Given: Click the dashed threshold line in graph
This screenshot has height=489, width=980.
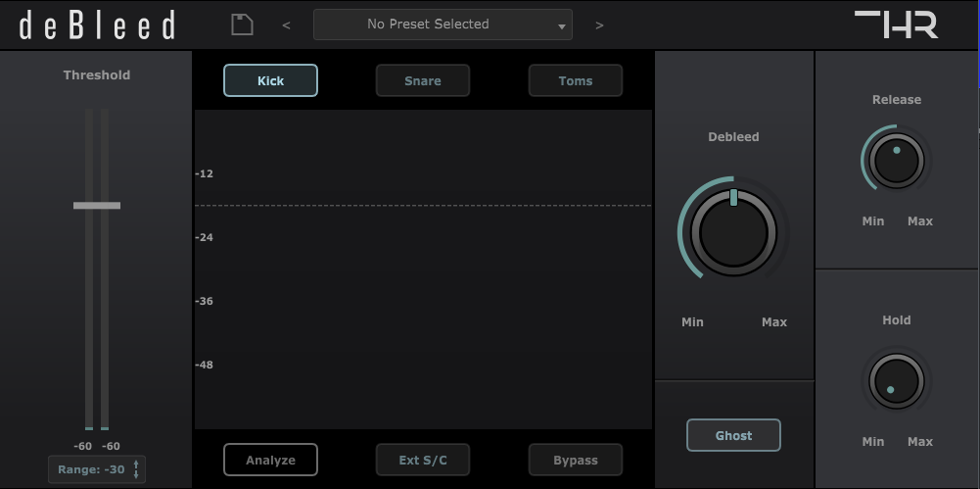Looking at the screenshot, I should (423, 206).
